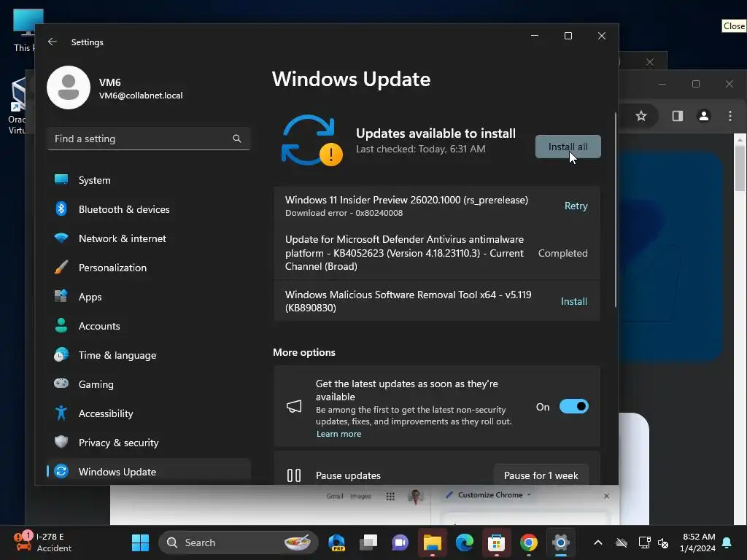Screen dimensions: 747x560
Task: Click Customize Chrome button
Action: pos(488,495)
